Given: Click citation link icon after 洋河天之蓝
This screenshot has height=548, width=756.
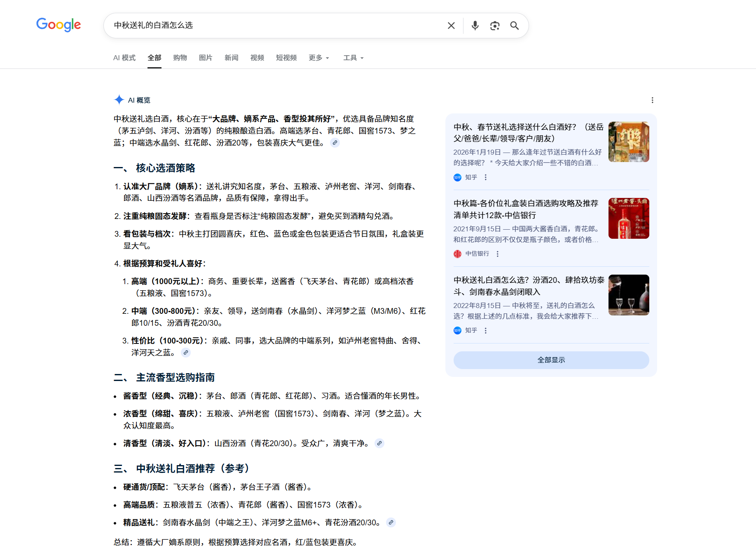Looking at the screenshot, I should coord(186,353).
